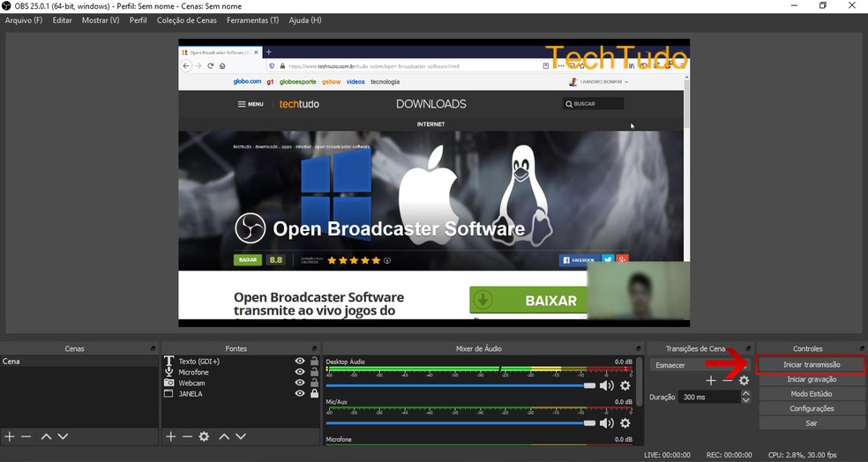The height and width of the screenshot is (462, 868).
Task: Add a new scene with the Cenas plus
Action: click(x=10, y=436)
